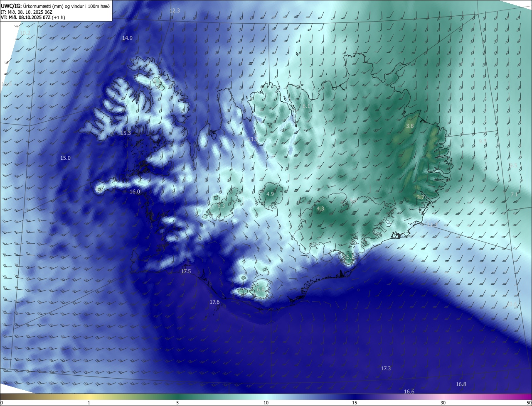Screen dimensions: 532x406
Task: Click the '50' label on the color scale
Action: pos(529,403)
